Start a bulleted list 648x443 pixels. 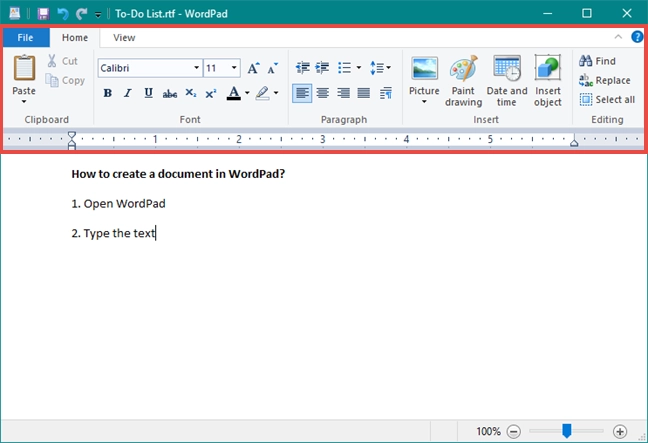coord(344,67)
